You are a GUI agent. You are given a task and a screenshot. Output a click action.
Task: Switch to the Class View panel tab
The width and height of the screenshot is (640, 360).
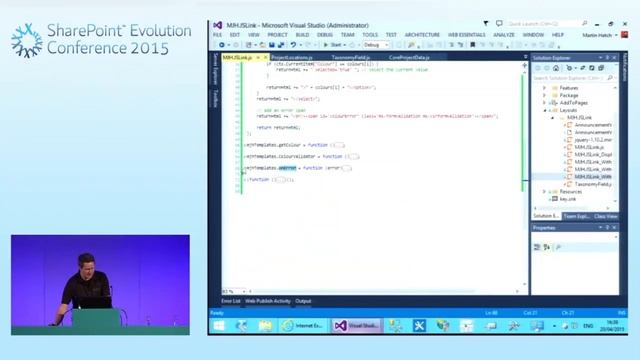point(605,216)
